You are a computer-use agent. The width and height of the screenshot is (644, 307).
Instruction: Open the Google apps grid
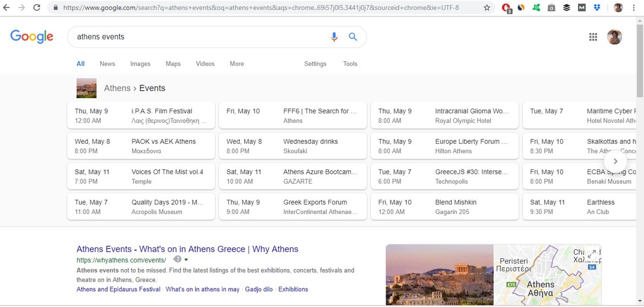coord(593,37)
